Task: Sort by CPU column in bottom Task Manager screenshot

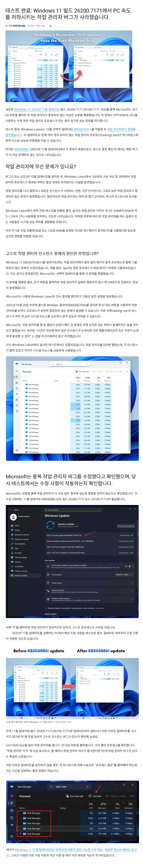Action: coord(91,806)
